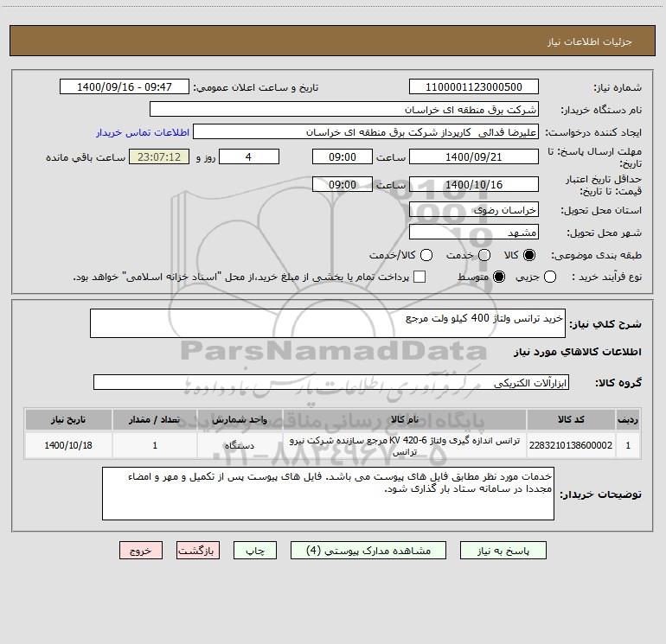Click the price validity date 1400/10/16

tap(474, 184)
